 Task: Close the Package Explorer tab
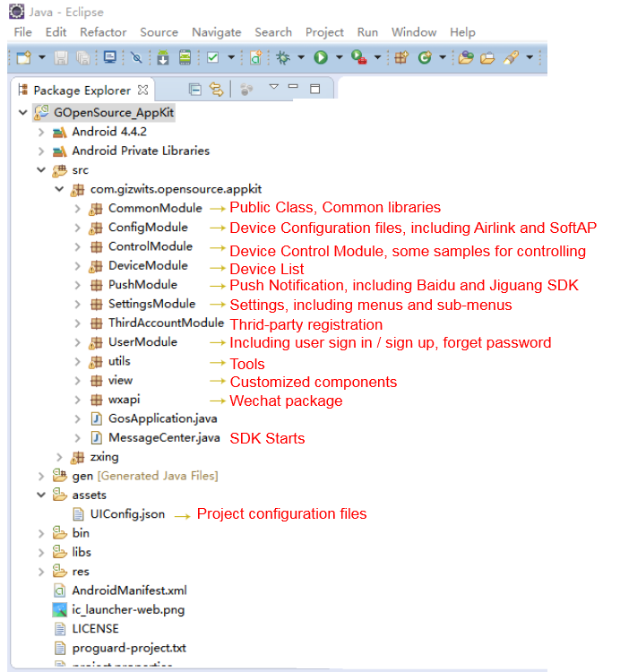point(143,90)
